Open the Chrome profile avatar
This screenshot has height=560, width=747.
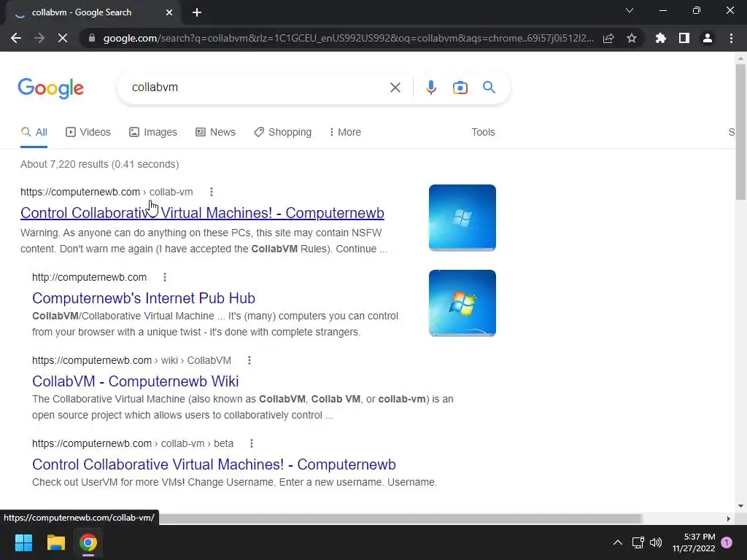point(708,38)
